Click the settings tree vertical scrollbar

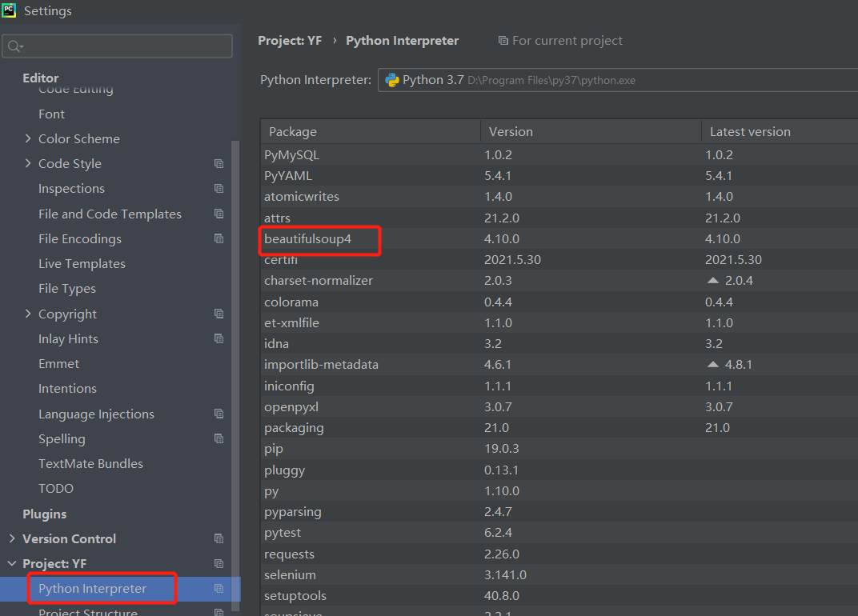[x=235, y=375]
